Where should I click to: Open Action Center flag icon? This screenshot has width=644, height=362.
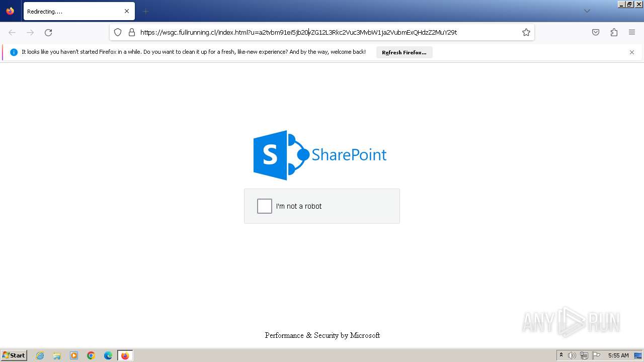[x=596, y=355]
